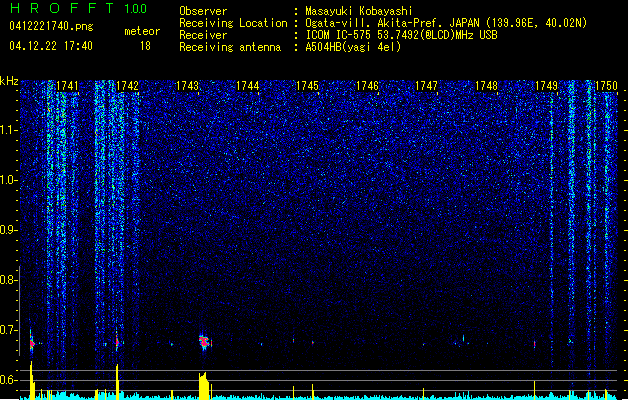Click the Receiver label

[x=203, y=35]
